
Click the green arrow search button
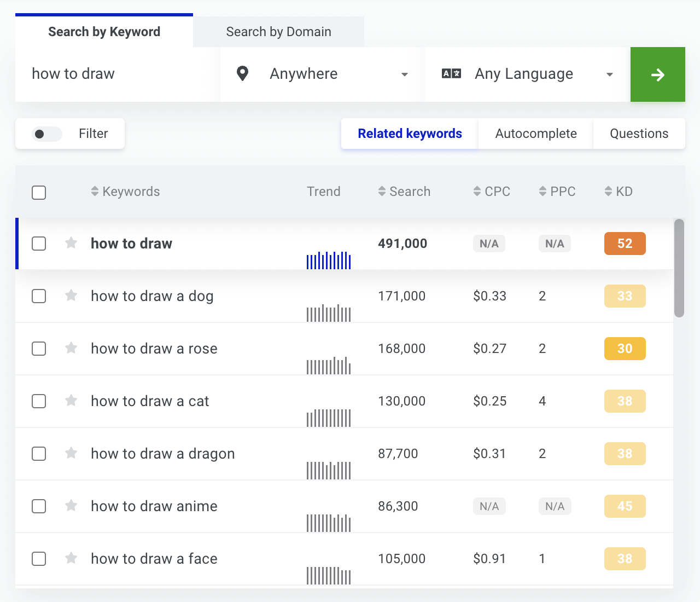pyautogui.click(x=658, y=74)
